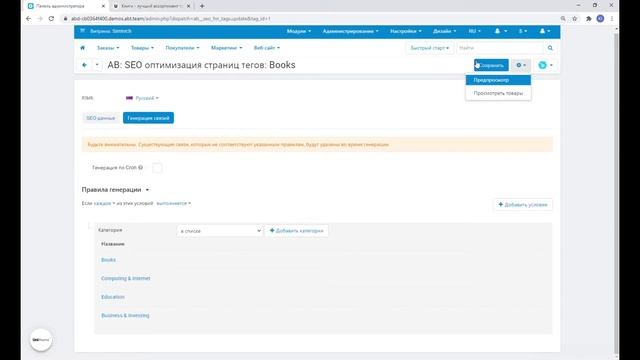Switch to the second browser tab
This screenshot has width=640, height=360.
[150, 6]
